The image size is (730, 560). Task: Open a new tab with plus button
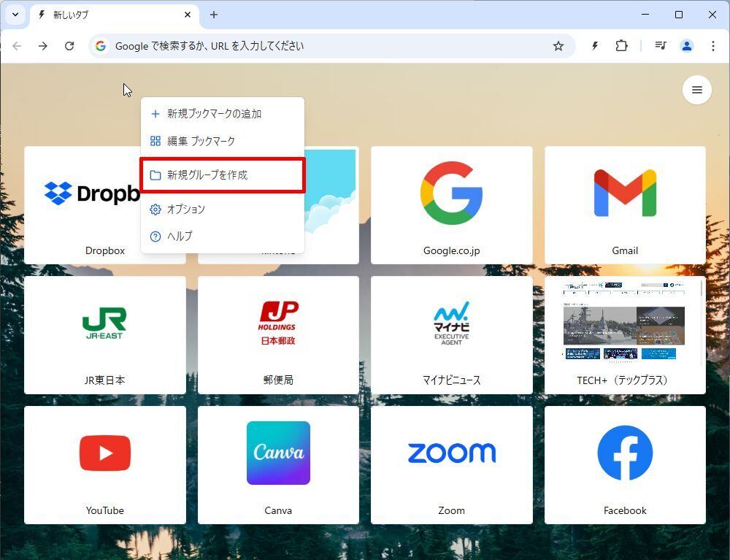pyautogui.click(x=214, y=15)
